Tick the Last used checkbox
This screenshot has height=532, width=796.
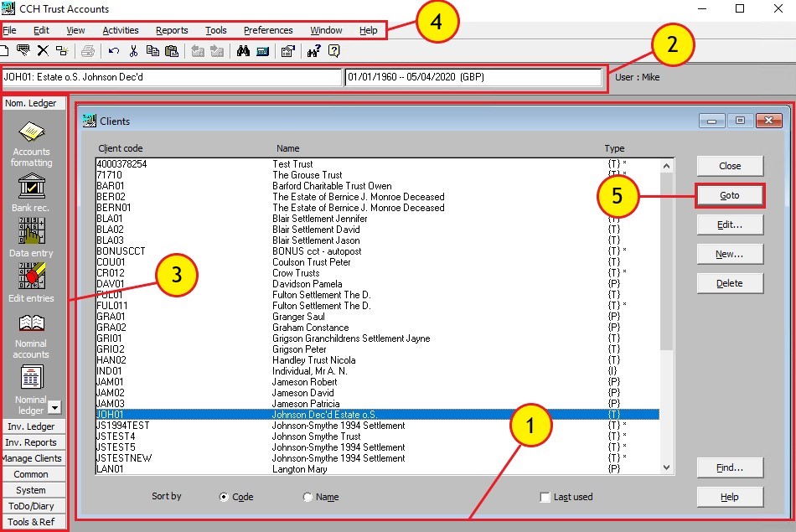click(x=545, y=497)
